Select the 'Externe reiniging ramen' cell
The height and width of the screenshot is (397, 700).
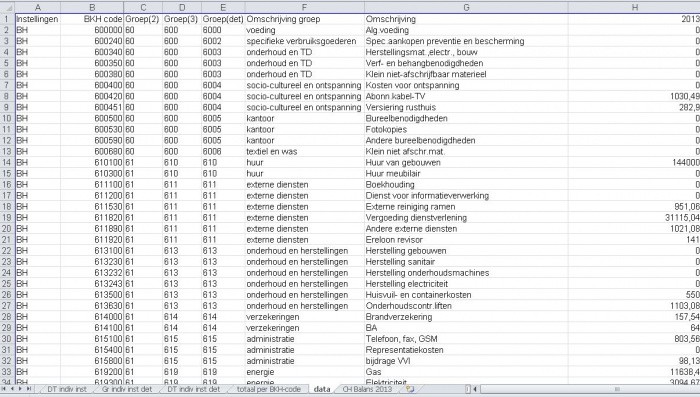466,207
